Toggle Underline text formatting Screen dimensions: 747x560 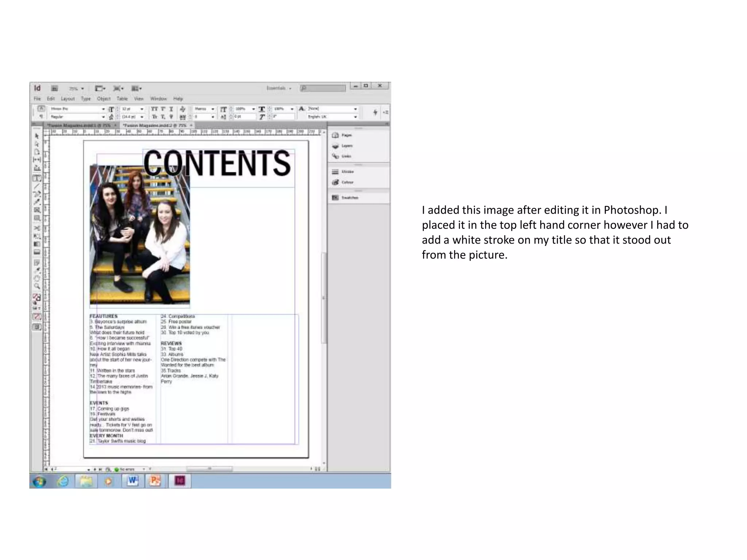point(171,109)
